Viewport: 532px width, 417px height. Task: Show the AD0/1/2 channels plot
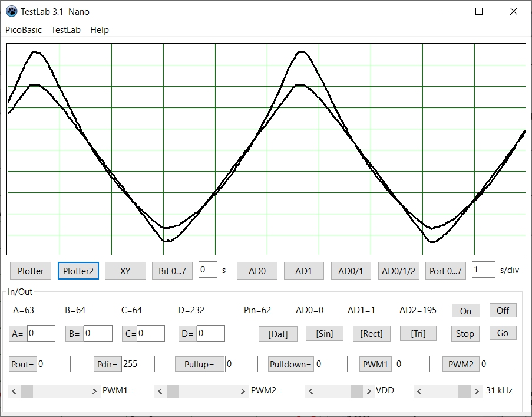tap(398, 271)
